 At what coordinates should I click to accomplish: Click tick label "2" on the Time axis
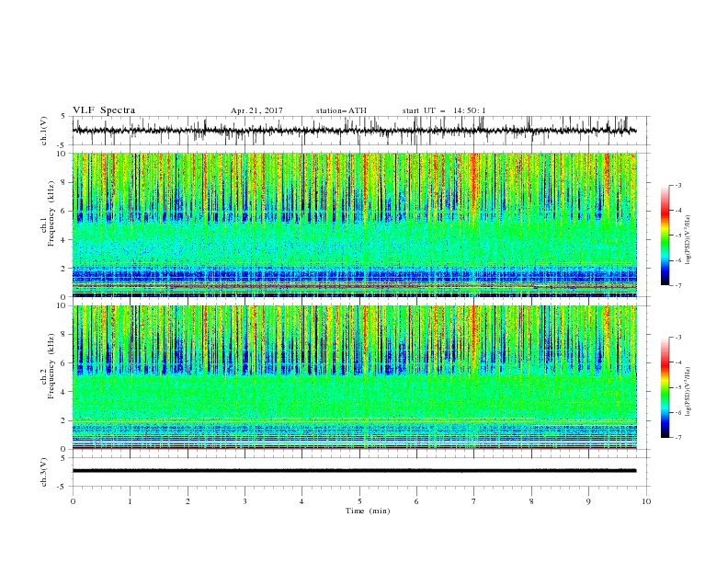pyautogui.click(x=188, y=501)
